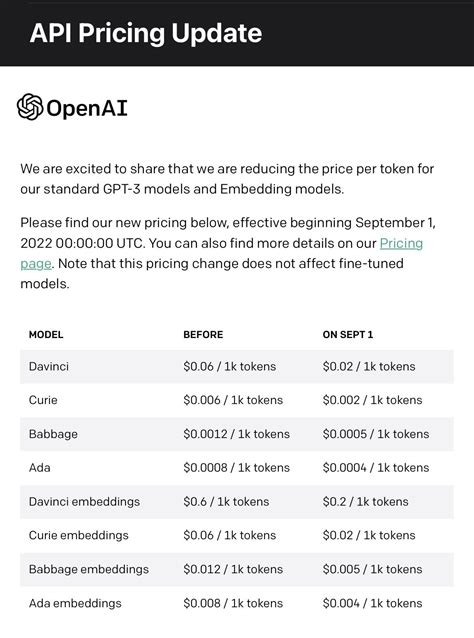Click the OpenAI logo icon

(30, 107)
